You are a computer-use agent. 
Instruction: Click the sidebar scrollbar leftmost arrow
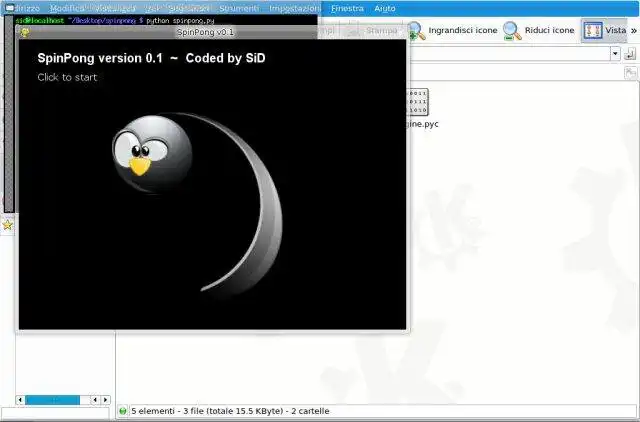[x=20, y=400]
